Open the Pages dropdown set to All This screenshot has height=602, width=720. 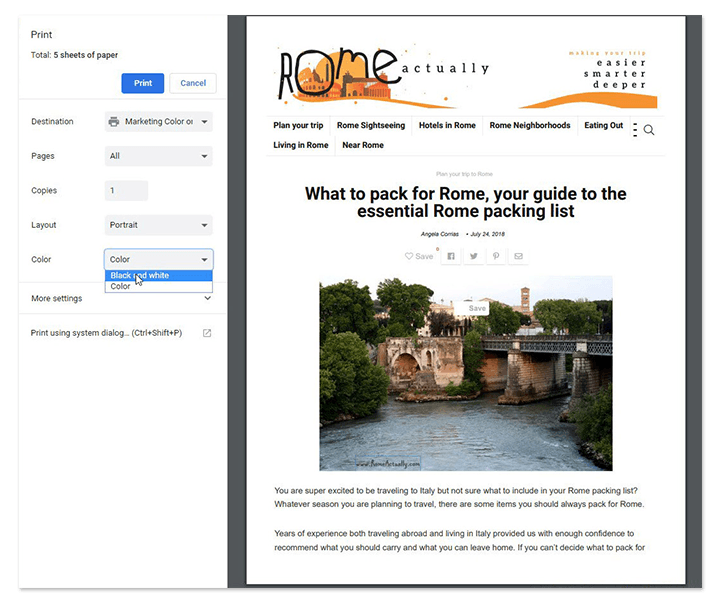point(159,156)
